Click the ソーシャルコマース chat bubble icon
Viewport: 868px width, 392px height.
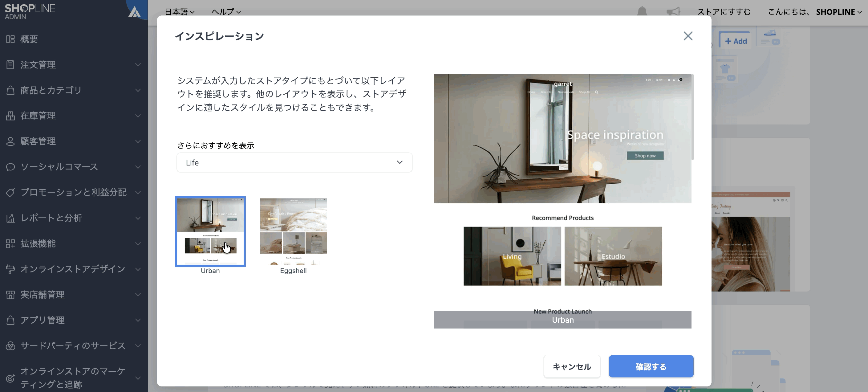pos(10,167)
